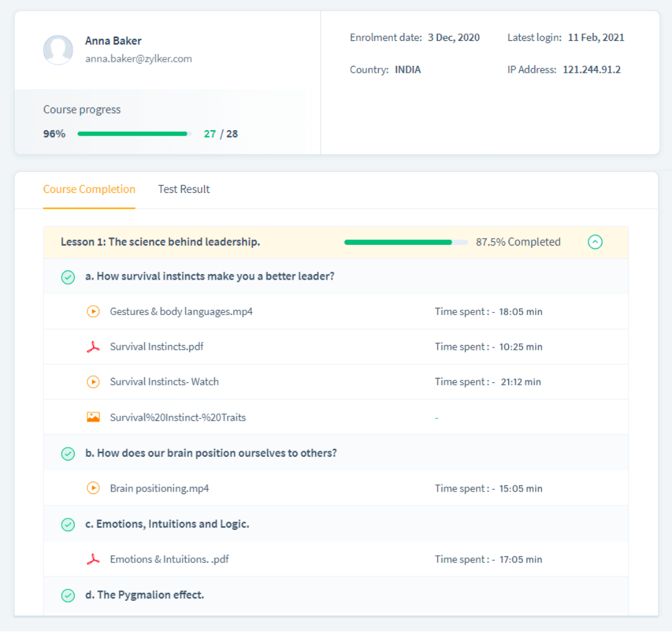Click the 87.5% Completed label
672x632 pixels.
click(518, 242)
